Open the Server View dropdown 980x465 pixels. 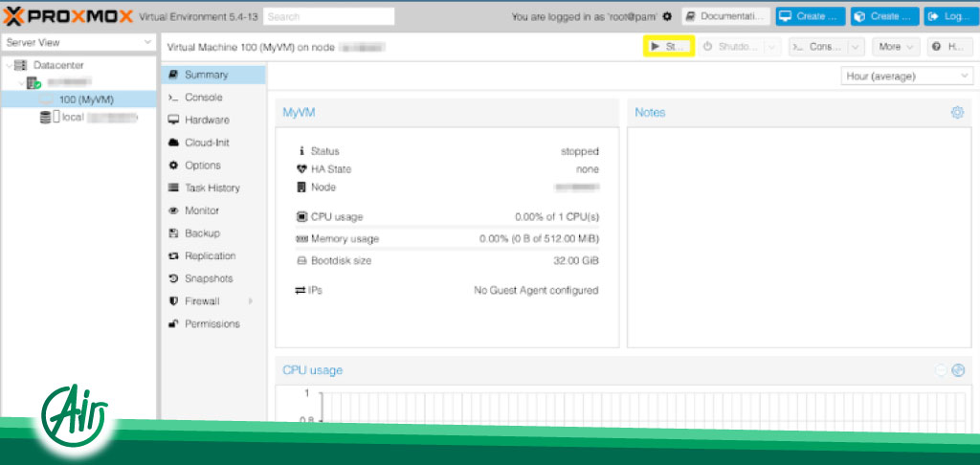click(78, 42)
